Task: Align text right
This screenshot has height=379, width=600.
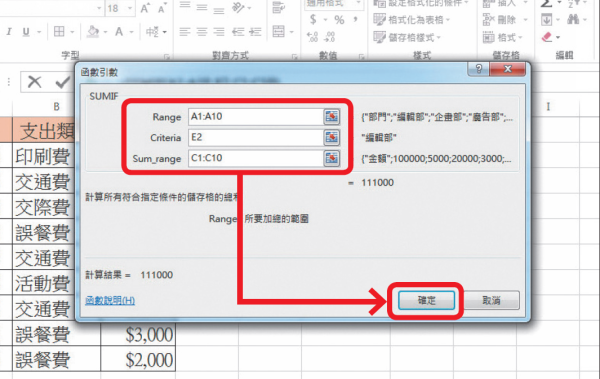Action: (x=219, y=32)
